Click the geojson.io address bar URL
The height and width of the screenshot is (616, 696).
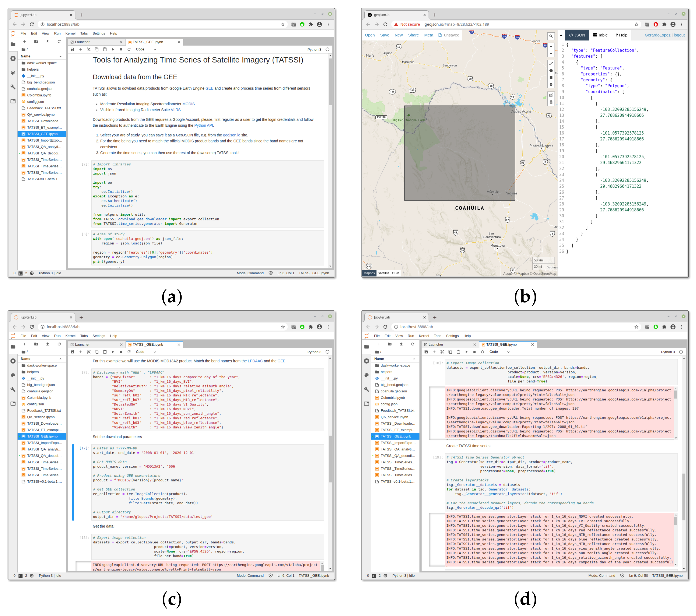(456, 24)
